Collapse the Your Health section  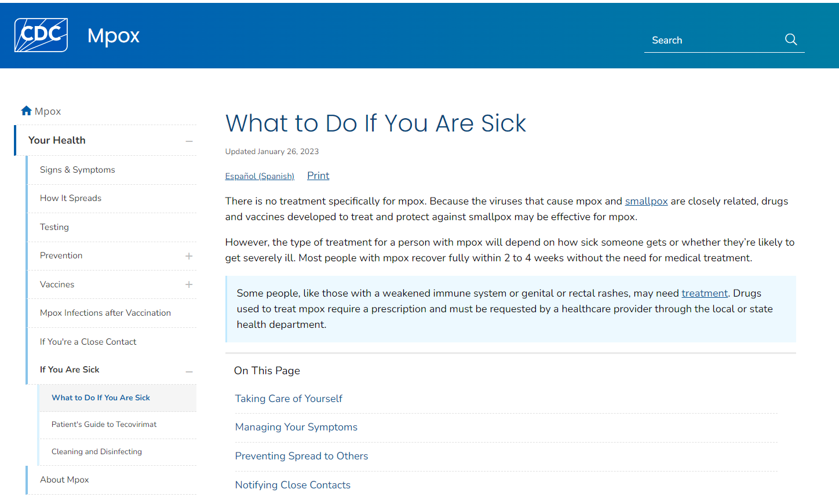pyautogui.click(x=189, y=140)
